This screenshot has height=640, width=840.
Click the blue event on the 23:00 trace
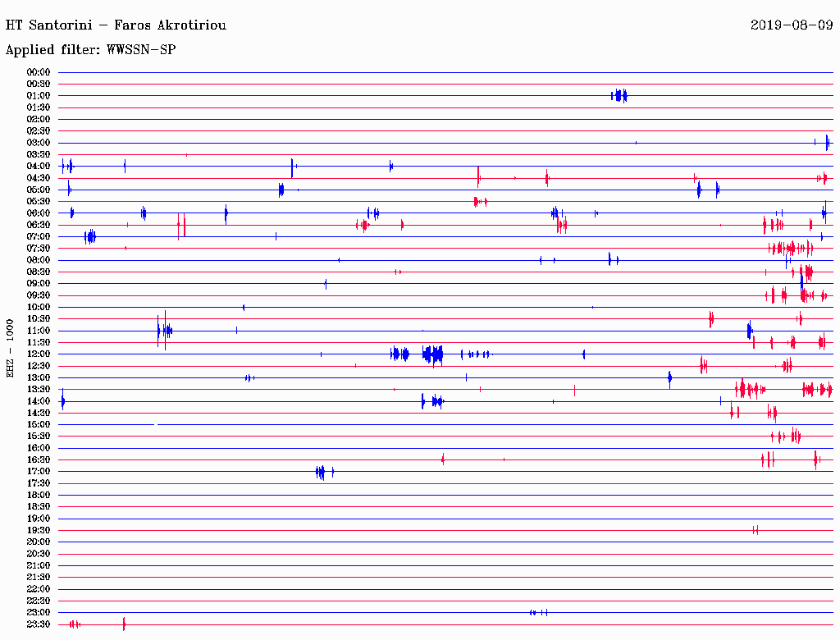[x=538, y=613]
